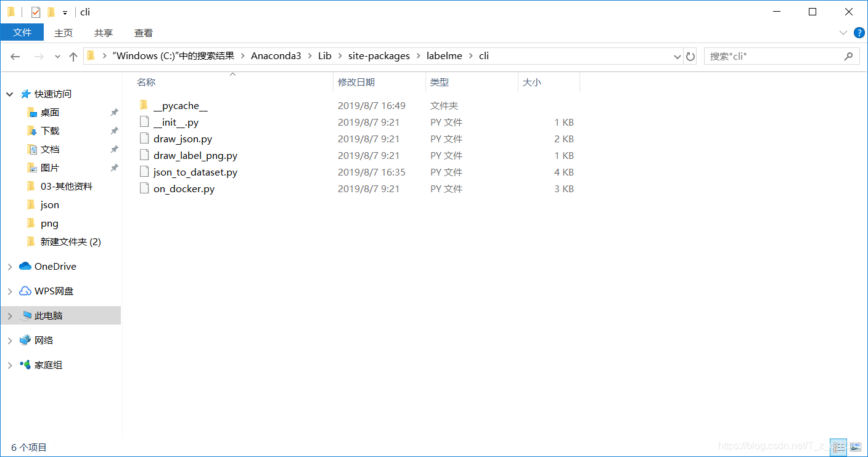The image size is (868, 457).
Task: Expand the OneDrive tree node
Action: click(x=9, y=267)
